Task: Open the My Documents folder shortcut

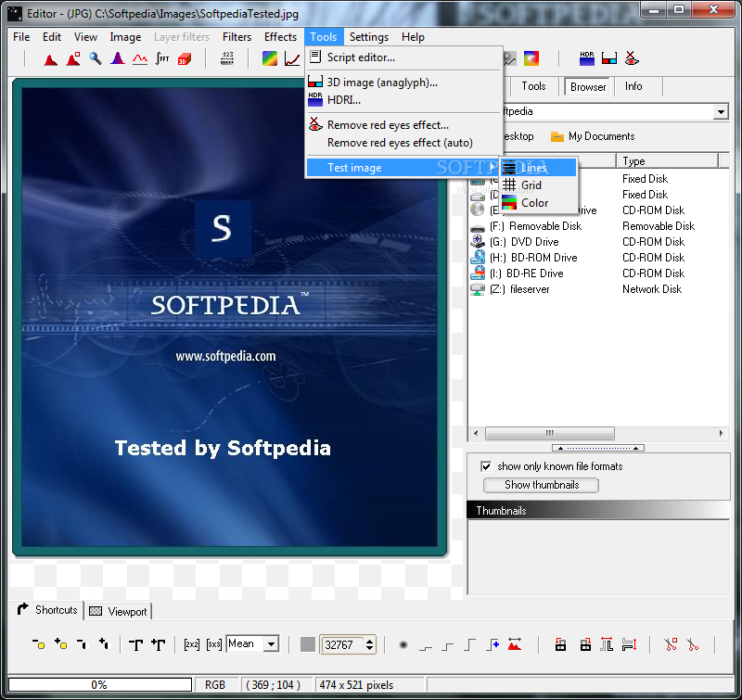Action: (593, 136)
